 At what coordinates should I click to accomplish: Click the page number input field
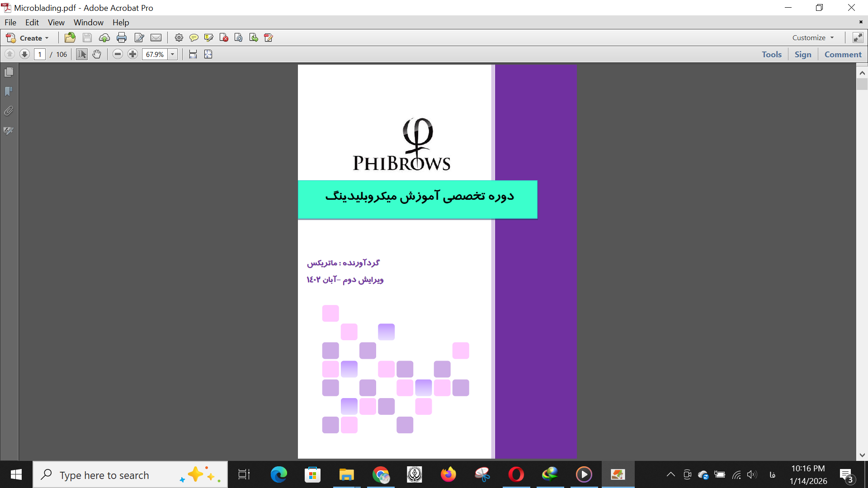tap(40, 54)
